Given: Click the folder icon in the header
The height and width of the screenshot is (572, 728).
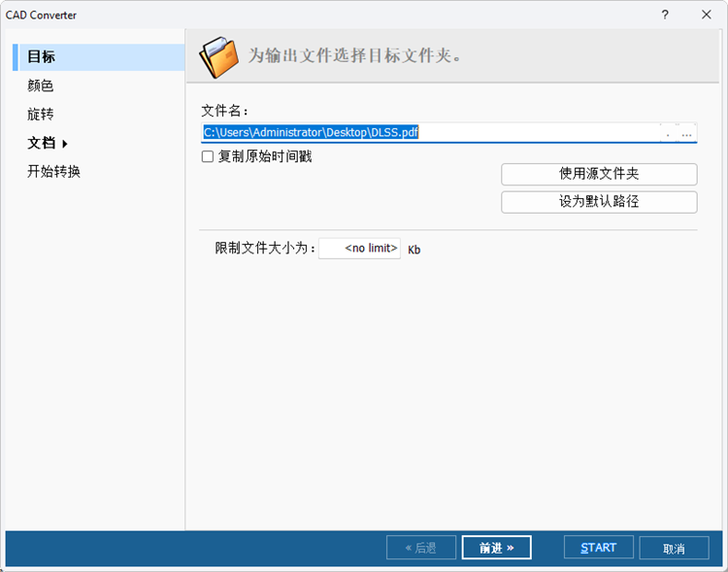Looking at the screenshot, I should (218, 57).
